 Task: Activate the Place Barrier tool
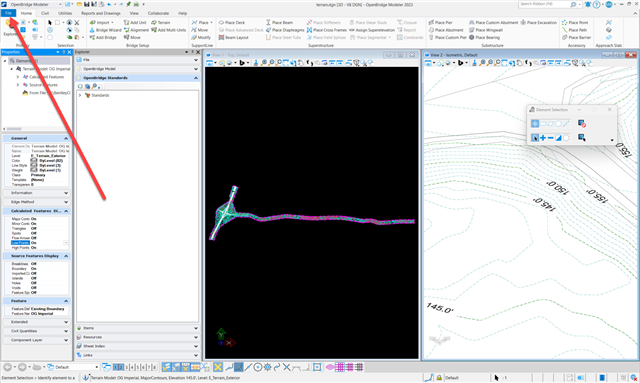[576, 37]
